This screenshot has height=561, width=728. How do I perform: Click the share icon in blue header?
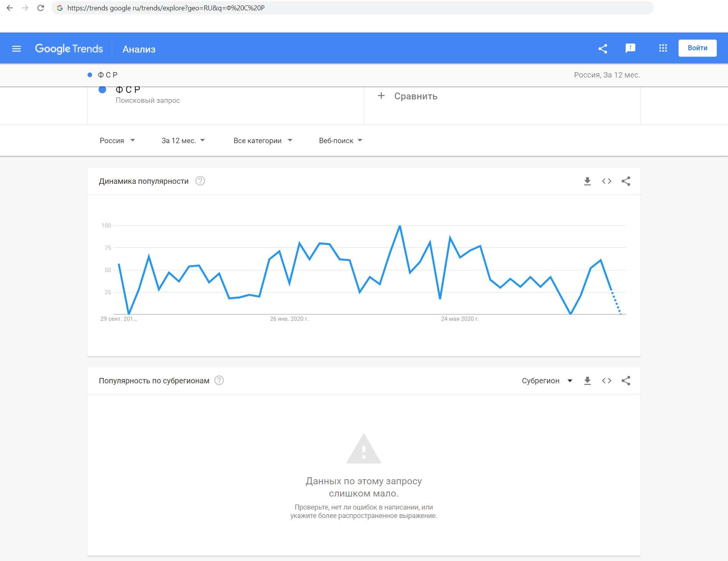tap(603, 49)
